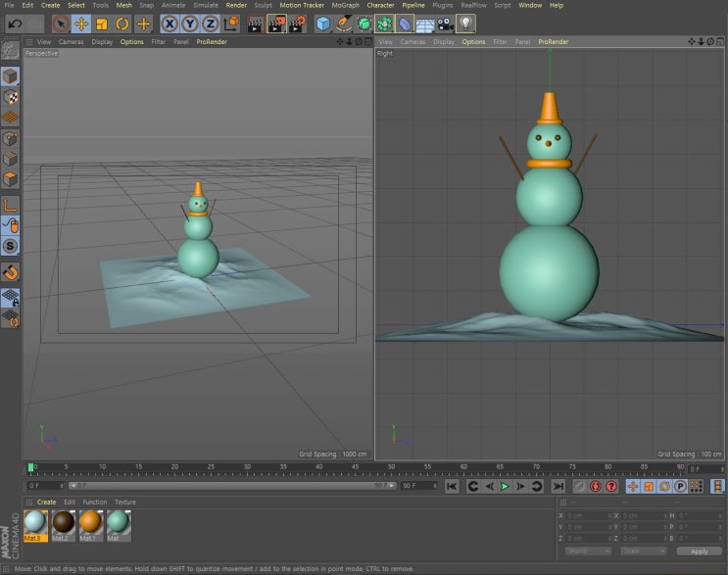Select the Rotate tool in top toolbar
This screenshot has width=728, height=575.
point(122,24)
